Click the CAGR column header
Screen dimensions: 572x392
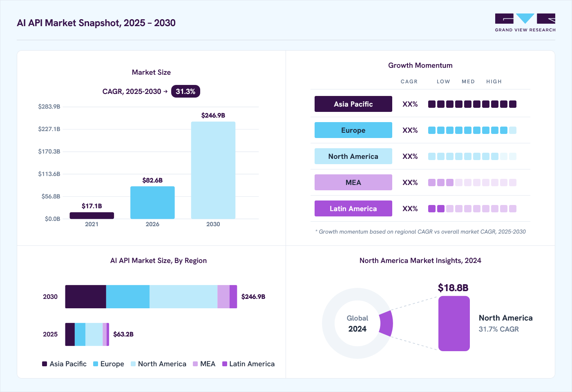(x=409, y=82)
